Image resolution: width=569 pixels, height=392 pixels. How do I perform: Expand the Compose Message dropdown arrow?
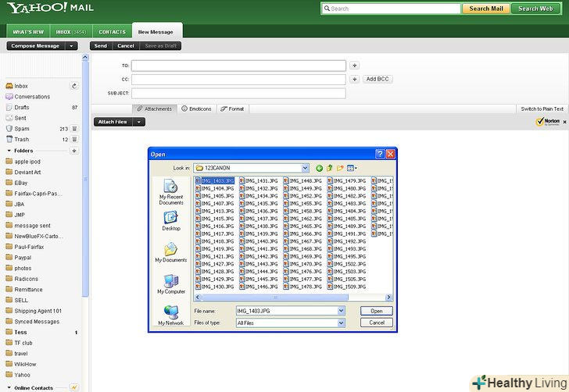coord(72,46)
